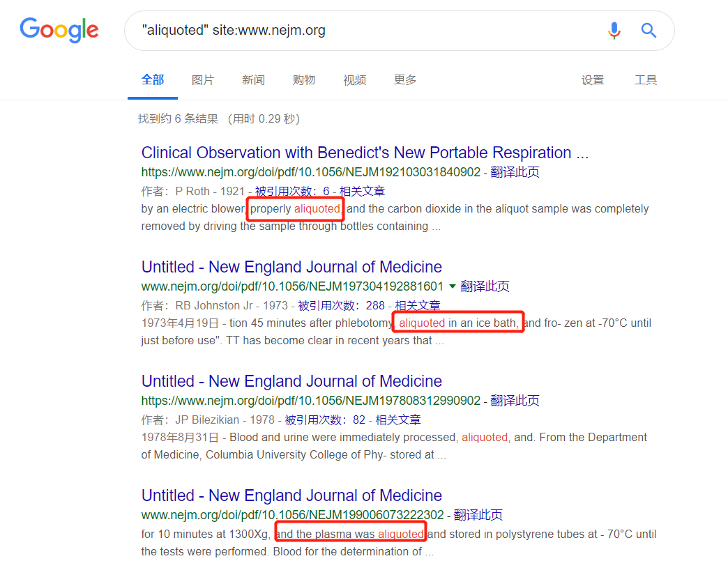Open 被引用次数: 6 citations link
Screen dimensions: 728x577
(292, 191)
